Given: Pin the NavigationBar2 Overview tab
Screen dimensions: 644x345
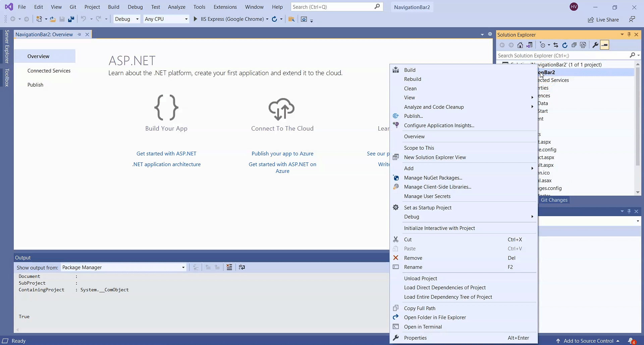Looking at the screenshot, I should [79, 35].
